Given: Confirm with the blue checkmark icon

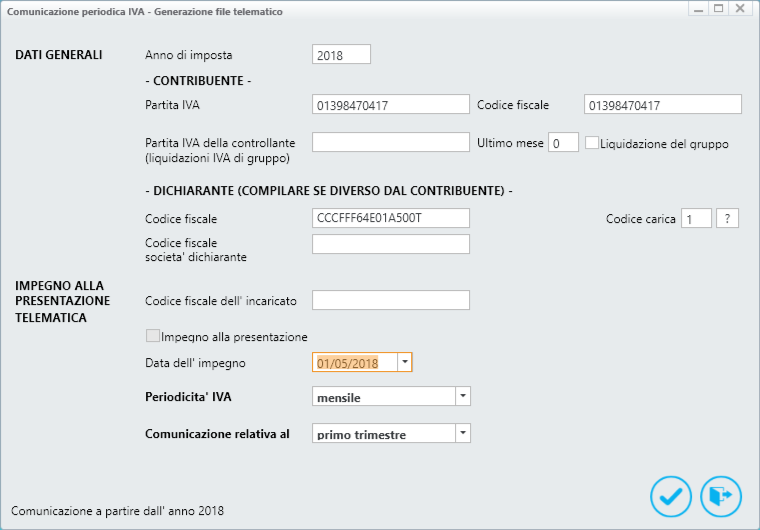Looking at the screenshot, I should (671, 496).
